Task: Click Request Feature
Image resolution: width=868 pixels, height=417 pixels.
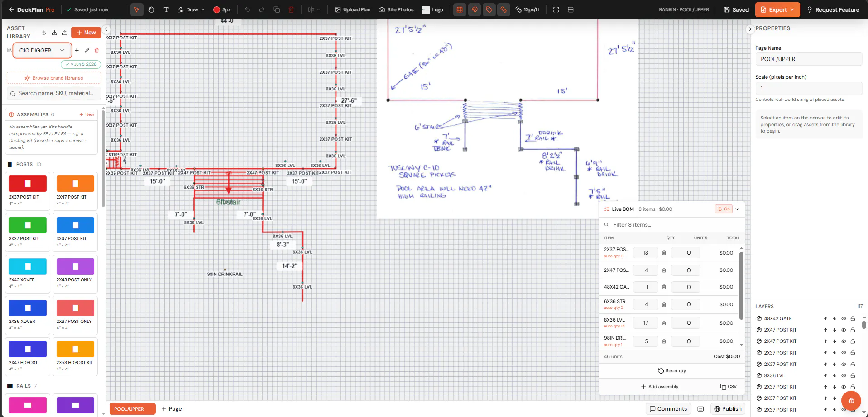Action: [833, 9]
